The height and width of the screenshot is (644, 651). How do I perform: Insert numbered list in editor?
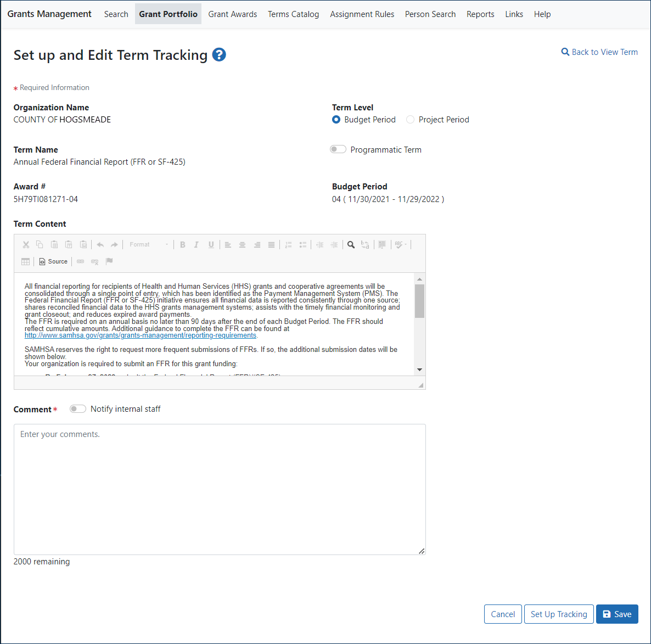(x=289, y=244)
